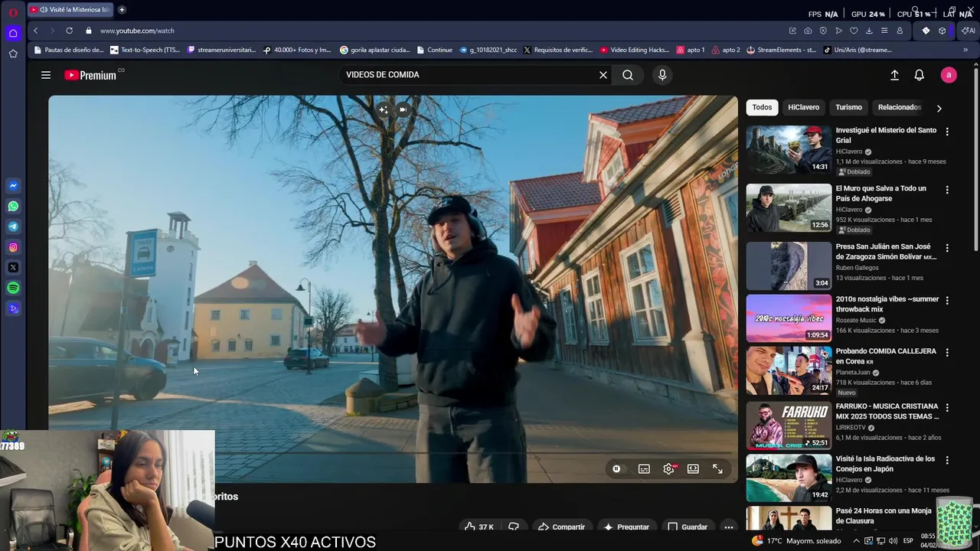This screenshot has width=980, height=551.
Task: Share the video via Compartir
Action: [x=561, y=527]
